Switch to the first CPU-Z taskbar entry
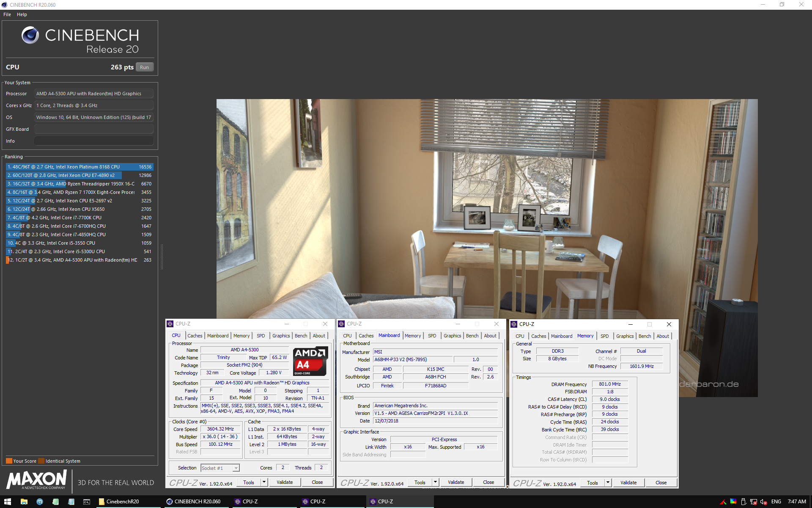812x508 pixels. [264, 502]
